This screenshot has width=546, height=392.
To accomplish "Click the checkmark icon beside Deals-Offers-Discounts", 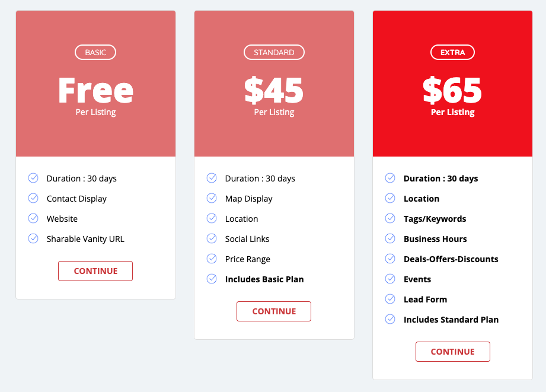I will click(x=390, y=259).
